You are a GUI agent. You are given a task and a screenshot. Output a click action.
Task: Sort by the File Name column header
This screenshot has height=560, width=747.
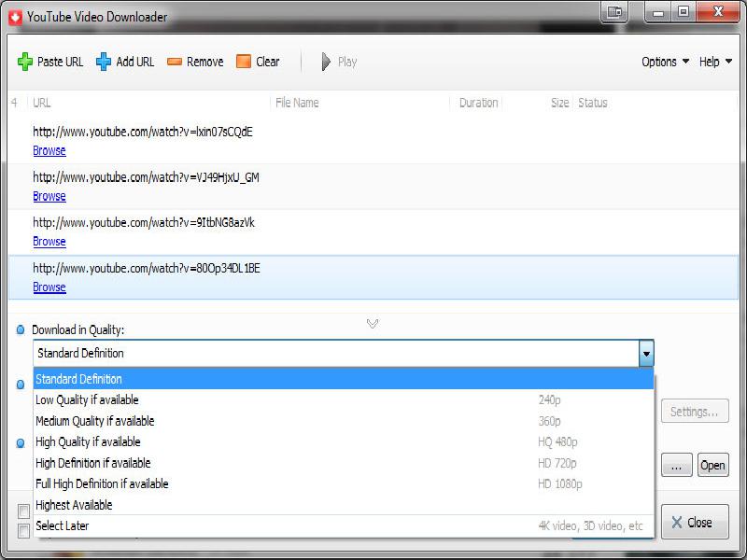[360, 103]
